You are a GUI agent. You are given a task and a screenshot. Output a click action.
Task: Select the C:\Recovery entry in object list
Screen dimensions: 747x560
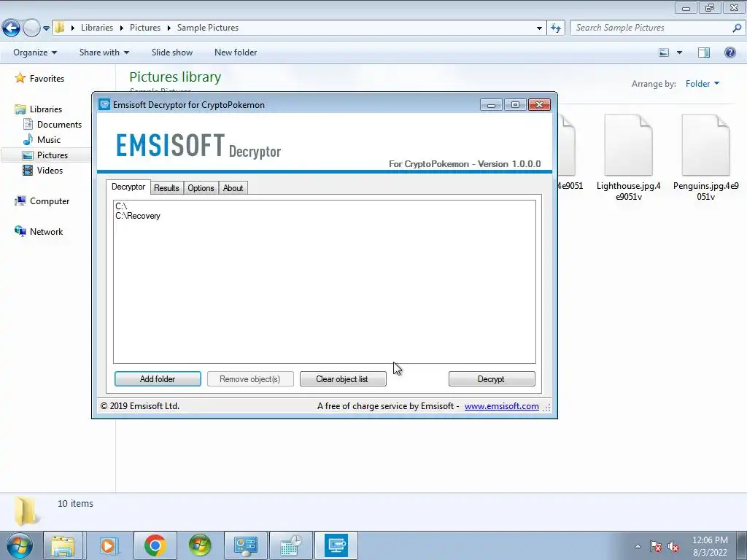(138, 216)
